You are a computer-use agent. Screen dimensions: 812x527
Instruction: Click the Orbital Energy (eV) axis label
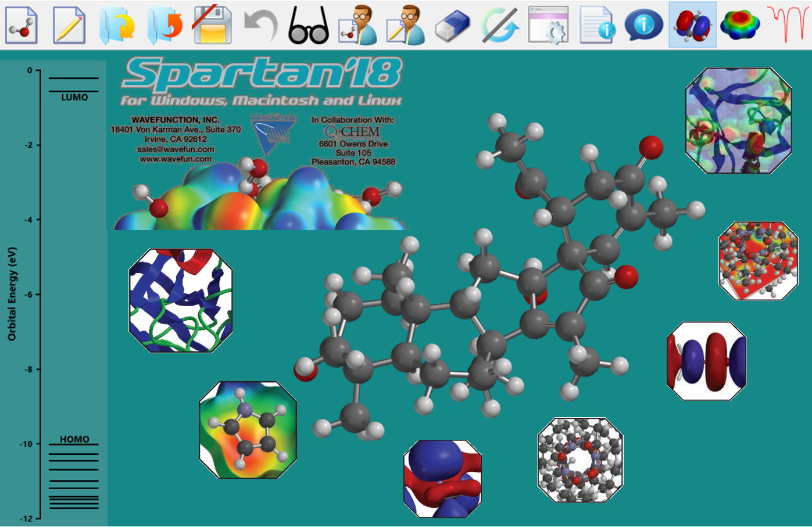pyautogui.click(x=12, y=294)
